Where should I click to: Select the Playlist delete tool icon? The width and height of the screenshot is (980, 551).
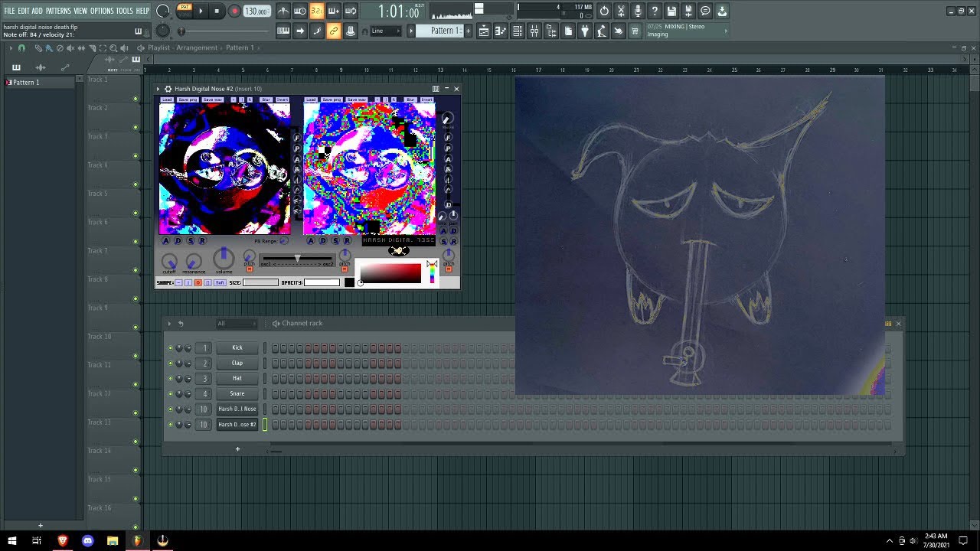tap(60, 48)
